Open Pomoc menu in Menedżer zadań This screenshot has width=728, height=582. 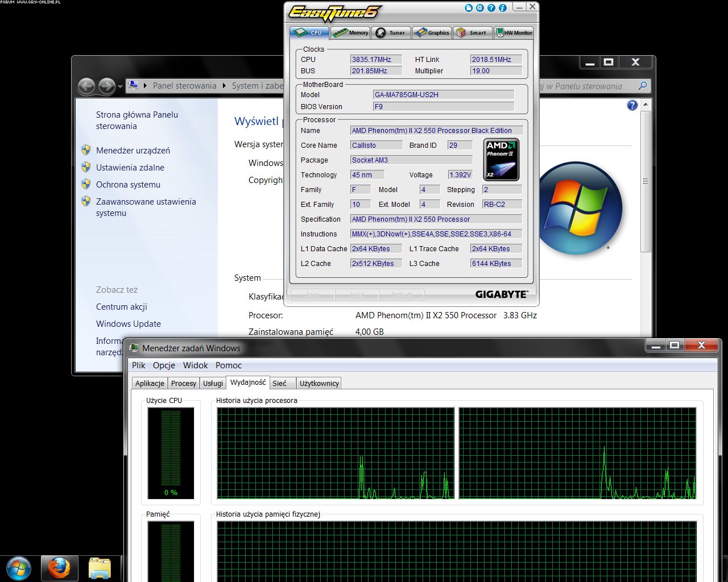click(229, 365)
